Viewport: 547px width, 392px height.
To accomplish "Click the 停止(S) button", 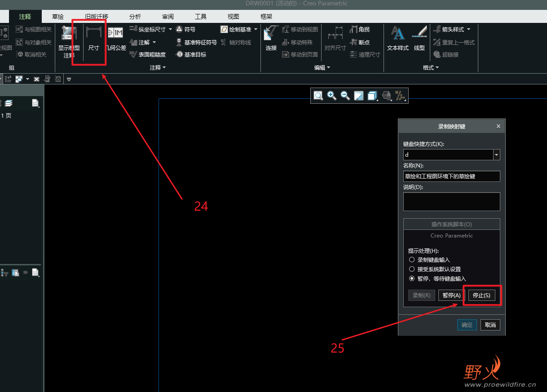I will pos(482,295).
